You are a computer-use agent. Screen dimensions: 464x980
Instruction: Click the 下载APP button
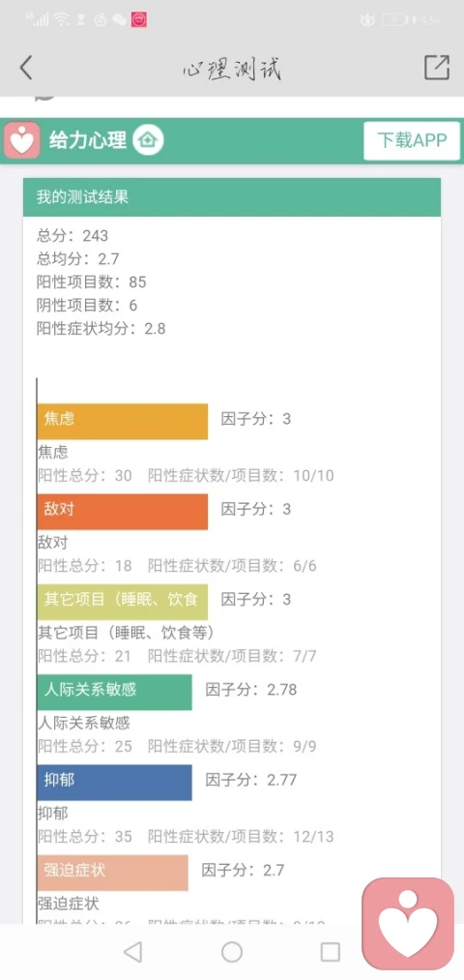412,140
